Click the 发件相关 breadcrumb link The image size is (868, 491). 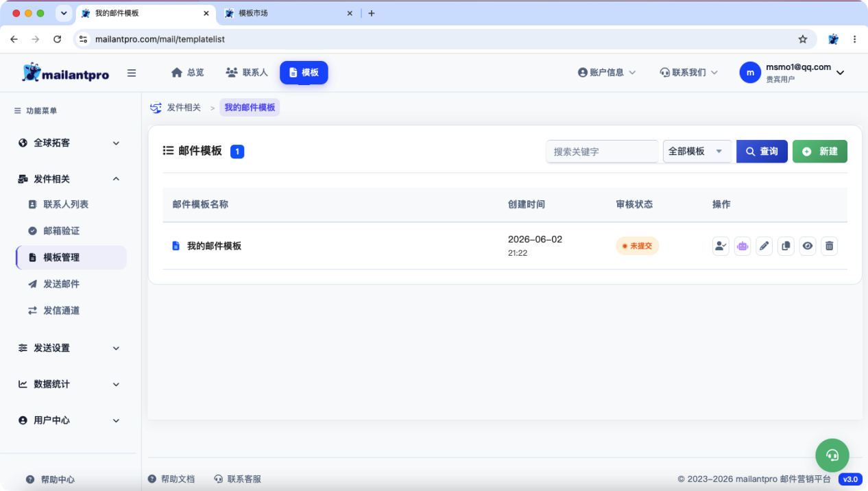(x=184, y=108)
